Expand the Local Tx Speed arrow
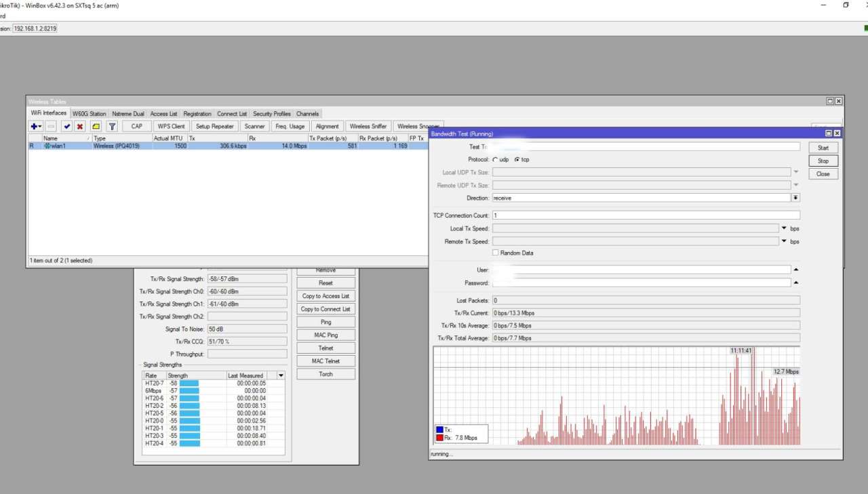Screen dimensions: 868x494 tap(785, 228)
